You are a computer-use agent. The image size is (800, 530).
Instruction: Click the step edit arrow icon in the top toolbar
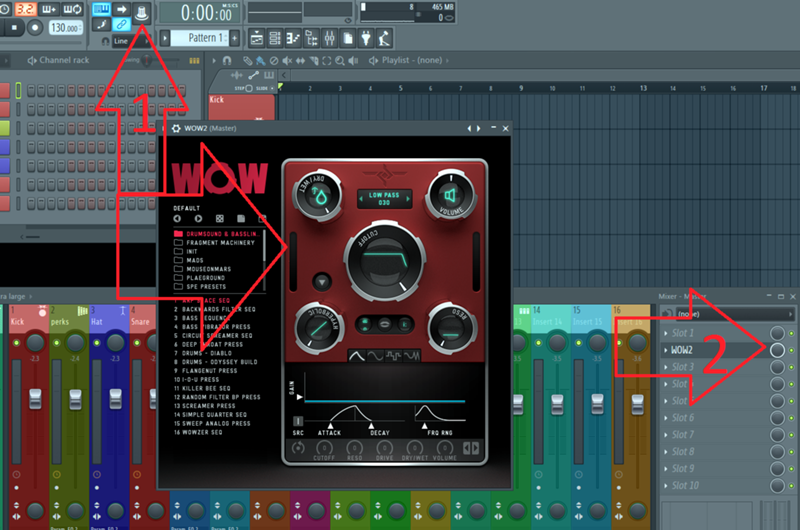[121, 9]
